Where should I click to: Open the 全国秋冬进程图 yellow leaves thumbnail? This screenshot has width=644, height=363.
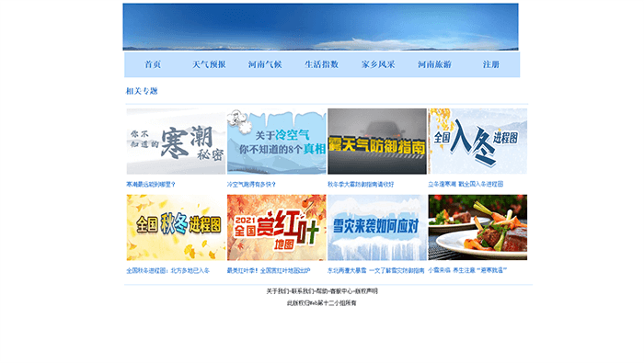click(176, 228)
